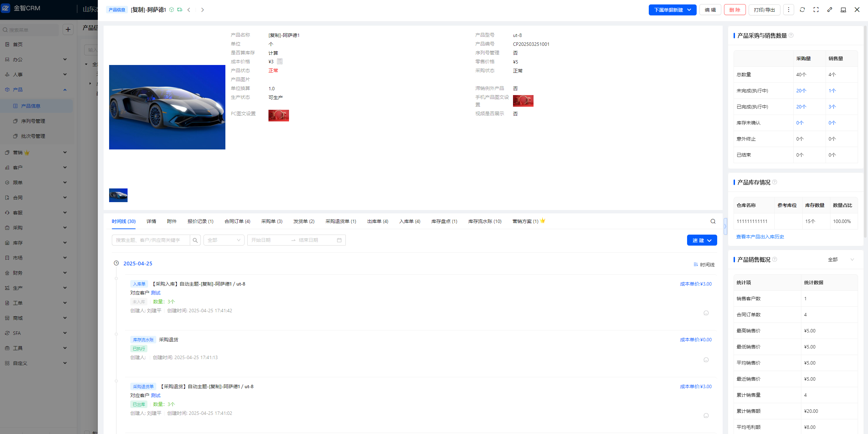The height and width of the screenshot is (434, 868).
Task: Click help icon next to 产品库存情况
Action: (775, 182)
